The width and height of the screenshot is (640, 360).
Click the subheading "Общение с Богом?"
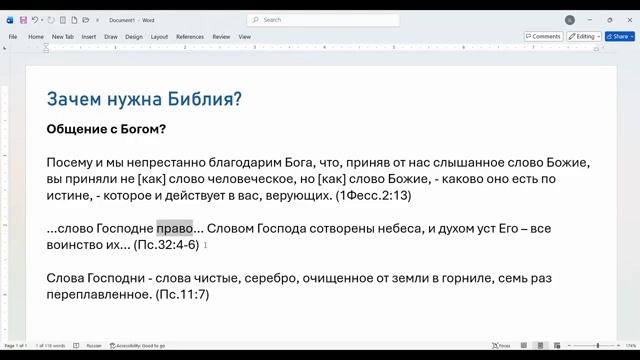click(106, 129)
